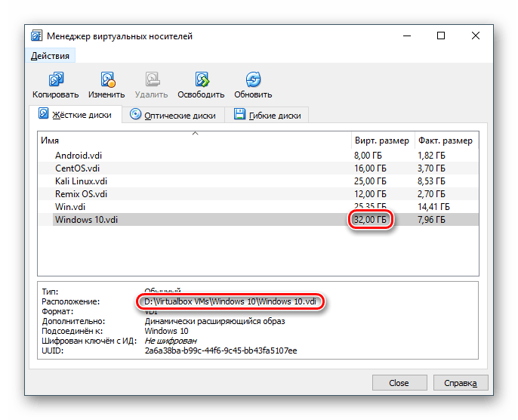The width and height of the screenshot is (518, 420).
Task: Click the 7,96 ГБ actual size cell
Action: pyautogui.click(x=431, y=220)
